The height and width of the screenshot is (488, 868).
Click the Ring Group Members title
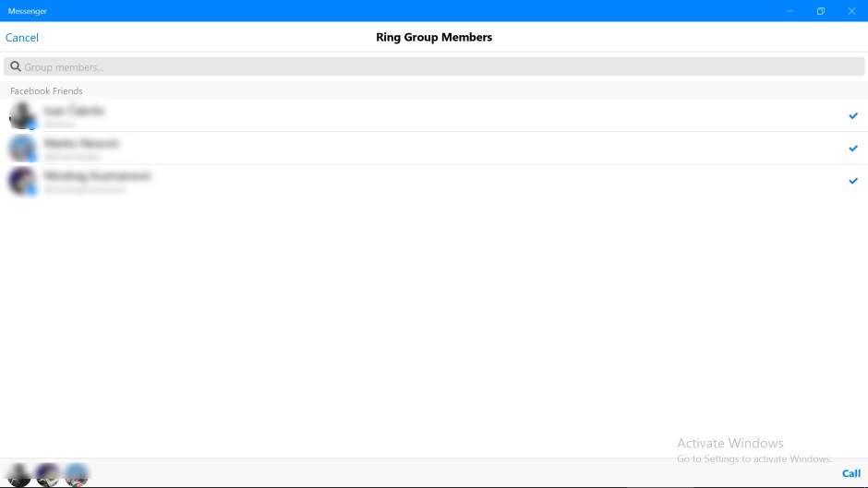pyautogui.click(x=434, y=38)
